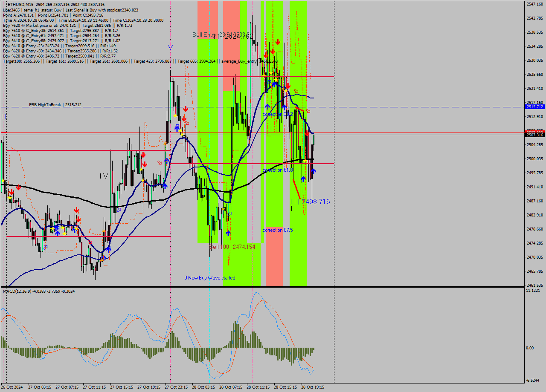Image resolution: width=546 pixels, height=392 pixels.
Task: Select the '27 Oct 03:15' time label
Action: [x=40, y=387]
